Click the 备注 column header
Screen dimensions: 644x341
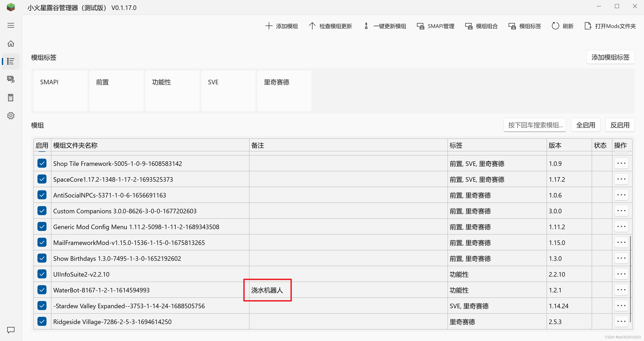(348, 145)
